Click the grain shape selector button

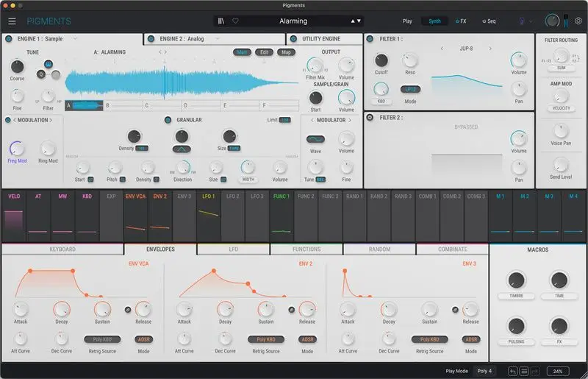tap(182, 149)
